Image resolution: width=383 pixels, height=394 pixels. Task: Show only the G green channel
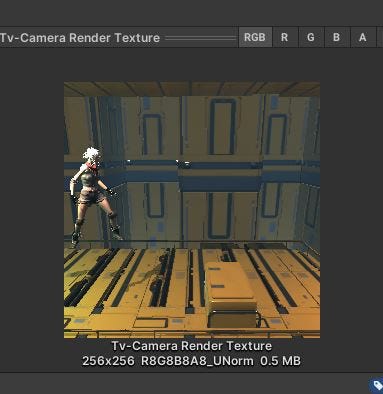point(311,37)
